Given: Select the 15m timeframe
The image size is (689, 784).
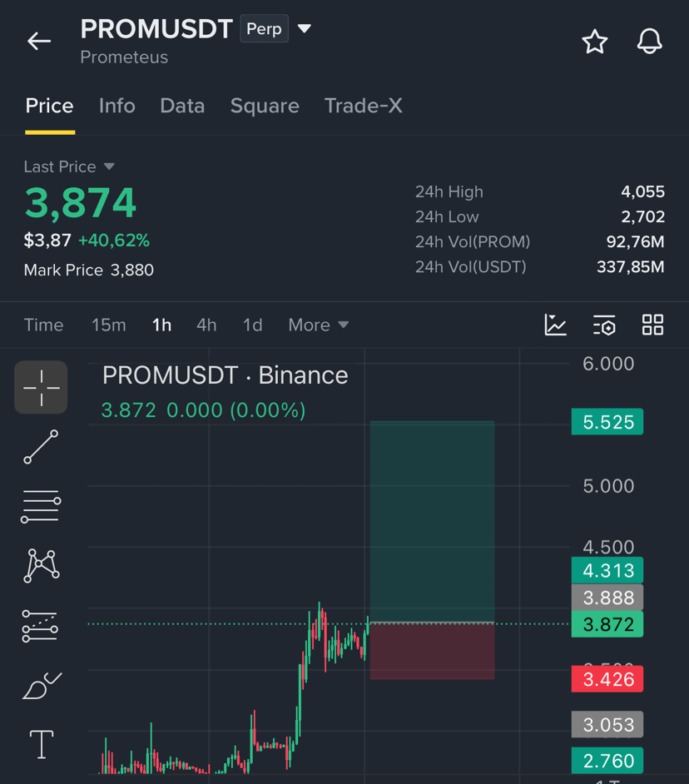Looking at the screenshot, I should (x=108, y=325).
